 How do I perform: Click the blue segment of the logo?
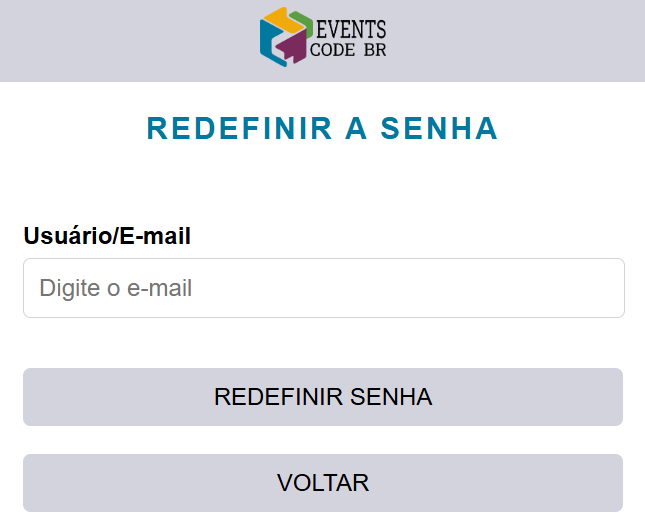tap(268, 42)
